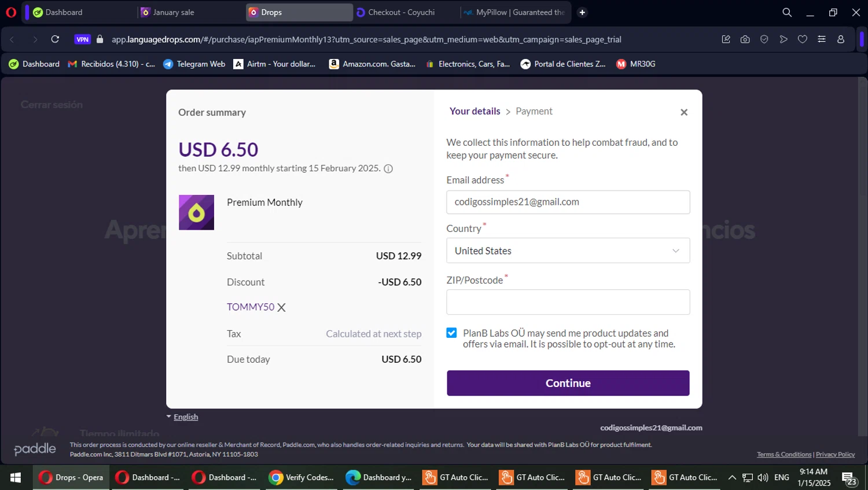Click the tab search magnifier icon
This screenshot has height=490, width=868.
point(787,12)
